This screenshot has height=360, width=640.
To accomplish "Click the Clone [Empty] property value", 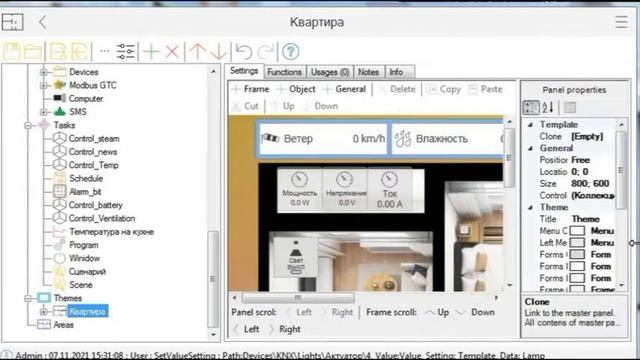I will tap(587, 137).
